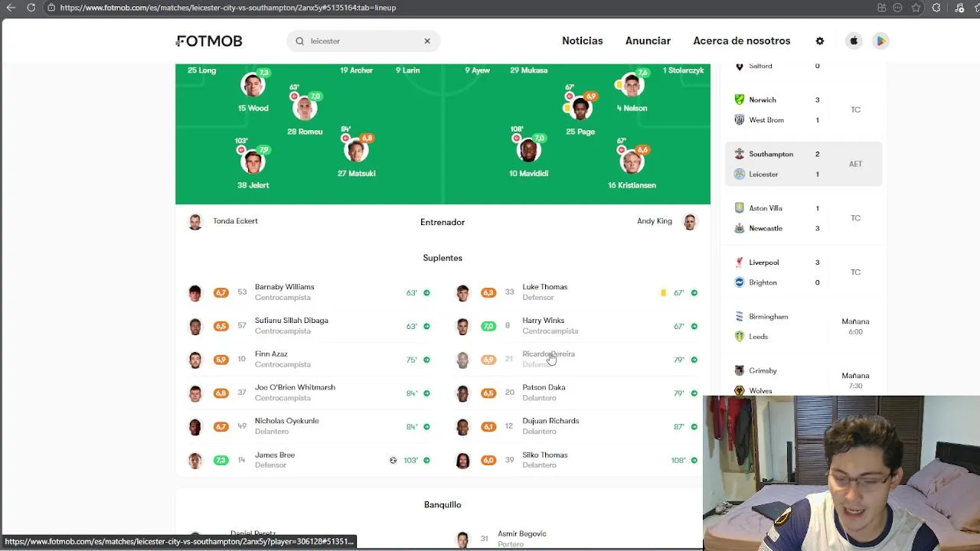Image resolution: width=980 pixels, height=551 pixels.
Task: Open the FotMob logo home link
Action: [209, 41]
